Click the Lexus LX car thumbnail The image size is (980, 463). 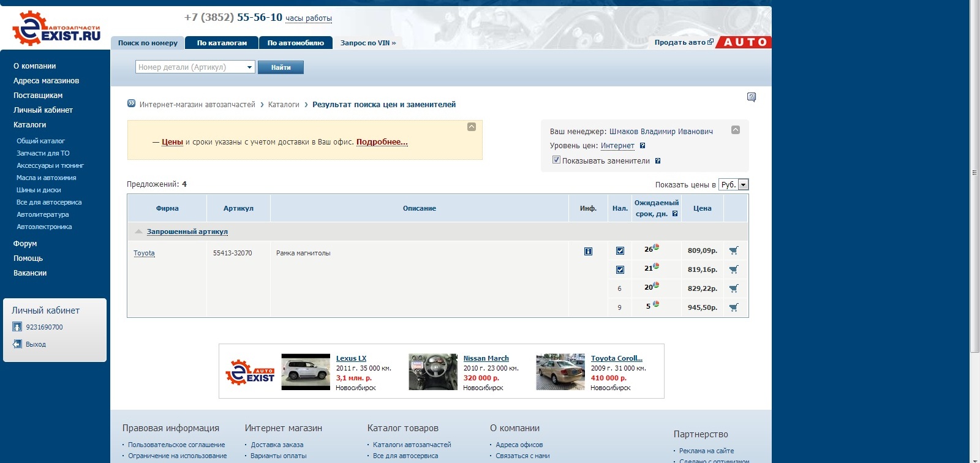(x=305, y=372)
